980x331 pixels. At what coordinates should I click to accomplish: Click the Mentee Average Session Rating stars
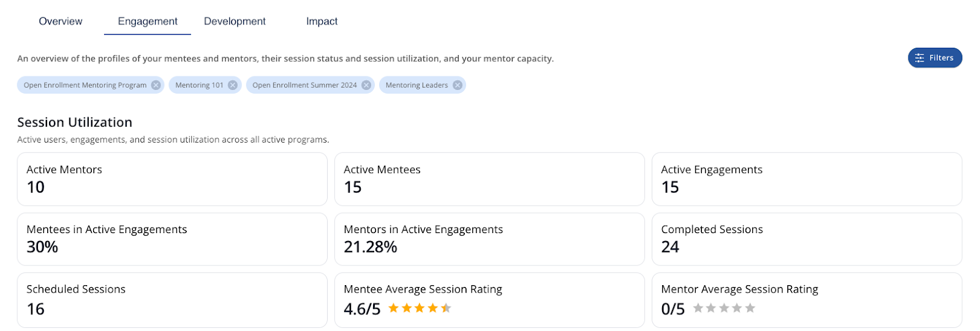pyautogui.click(x=420, y=308)
